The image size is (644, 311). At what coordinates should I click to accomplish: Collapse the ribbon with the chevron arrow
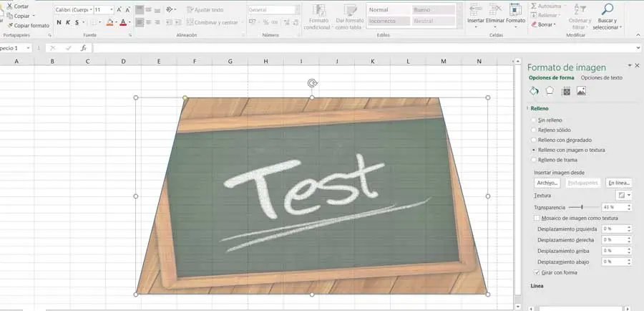(x=638, y=35)
